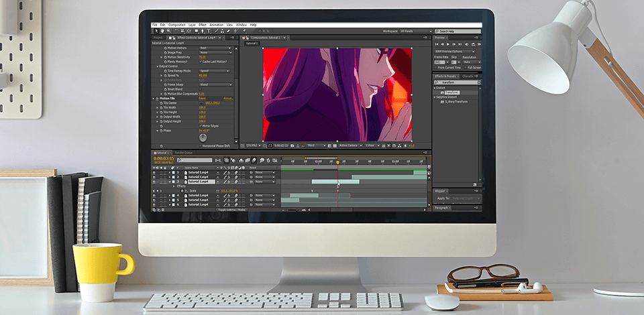Collapse the Motion Tile effect section
644x315 pixels.
[x=153, y=99]
